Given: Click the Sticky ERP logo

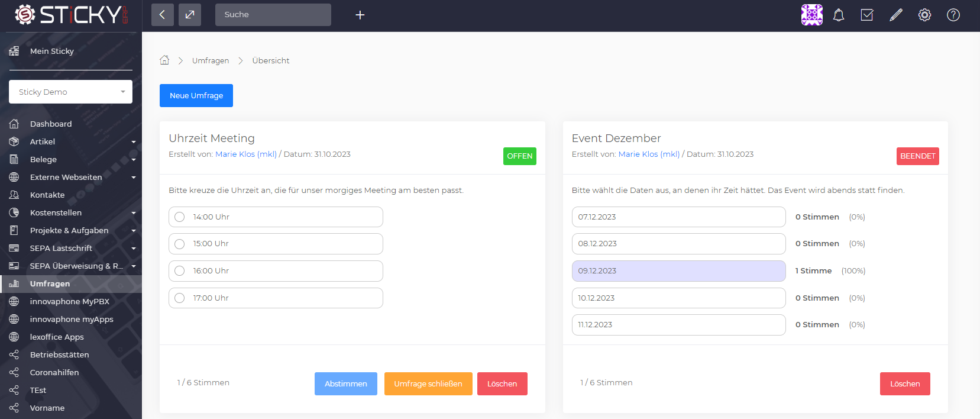Looking at the screenshot, I should [71, 15].
